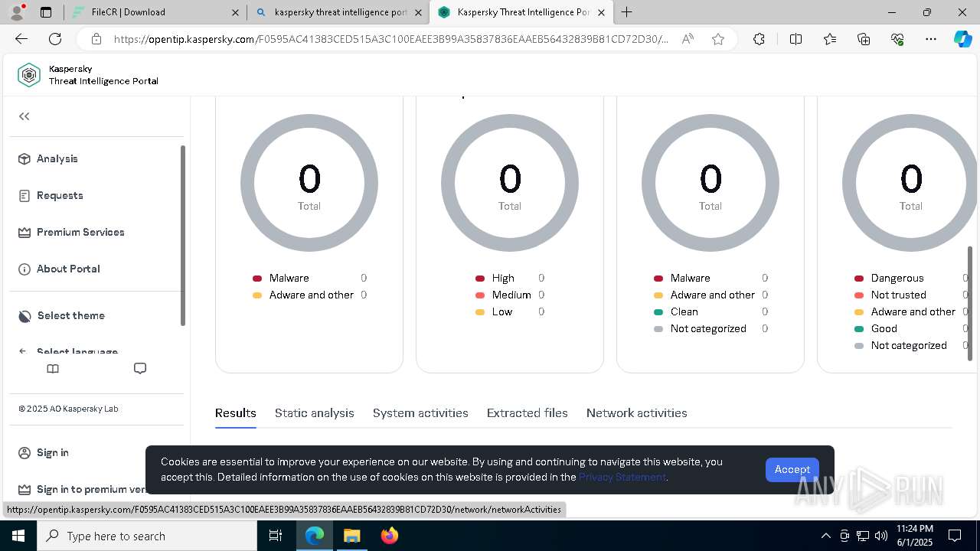Open the Edge profile icon

(x=17, y=12)
